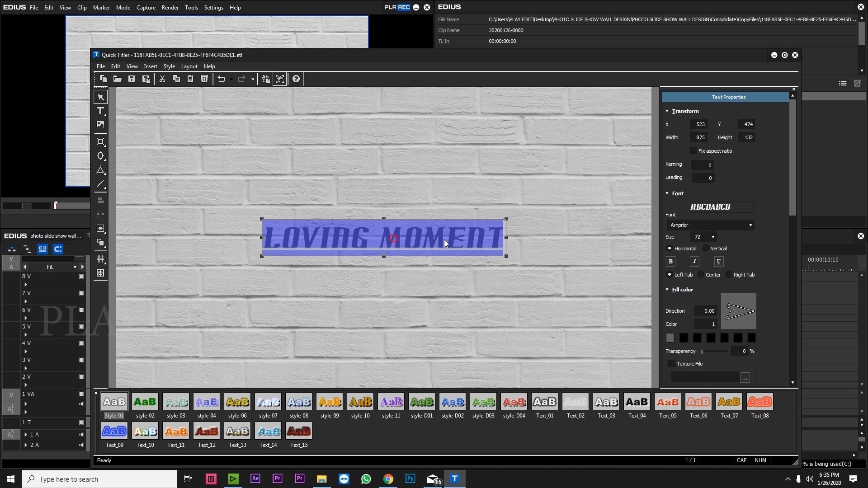The image size is (868, 488).
Task: Click the Bold B button
Action: pos(671,262)
